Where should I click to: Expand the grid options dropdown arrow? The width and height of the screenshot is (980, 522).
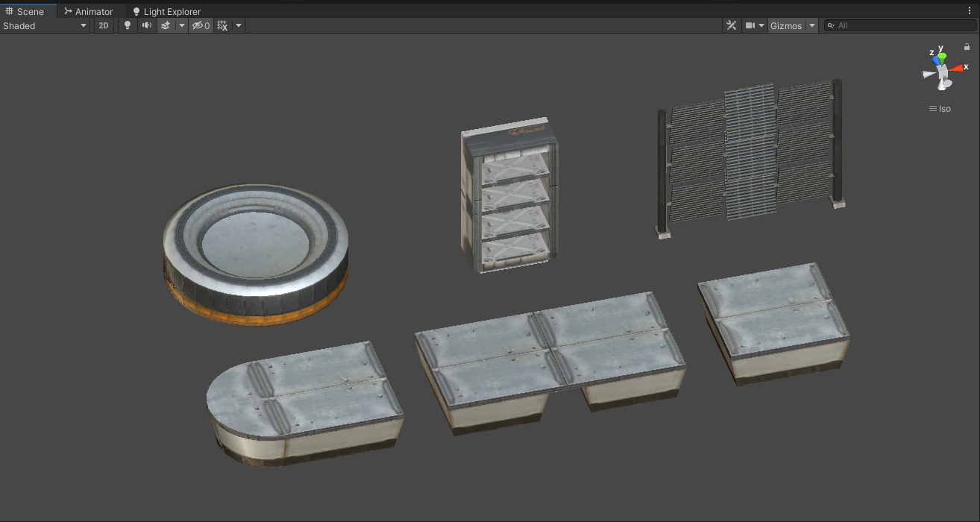point(238,25)
